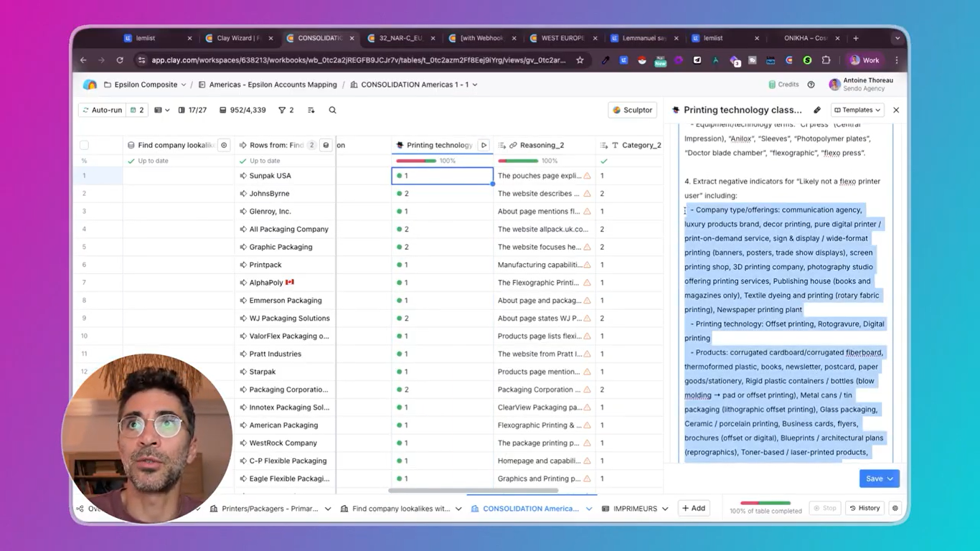The image size is (980, 551).
Task: Open the view layout dropdown in toolbar
Action: pos(162,110)
